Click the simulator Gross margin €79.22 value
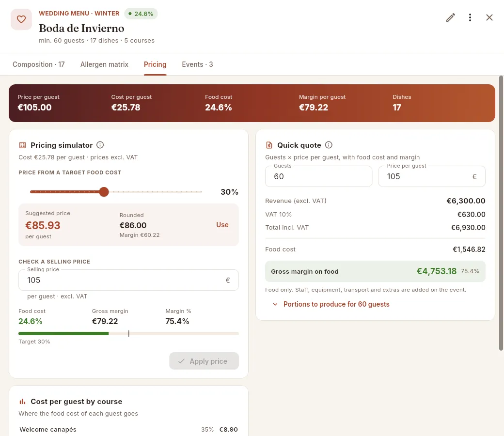This screenshot has width=504, height=436. click(x=105, y=321)
